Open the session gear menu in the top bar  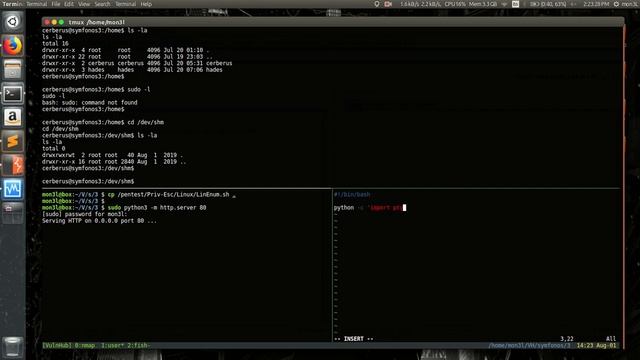[x=616, y=4]
